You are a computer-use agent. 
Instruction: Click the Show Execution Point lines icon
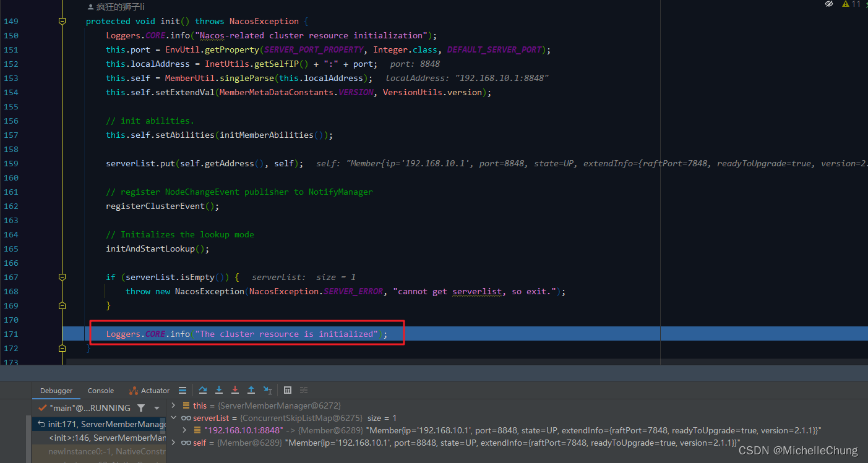[x=183, y=390]
